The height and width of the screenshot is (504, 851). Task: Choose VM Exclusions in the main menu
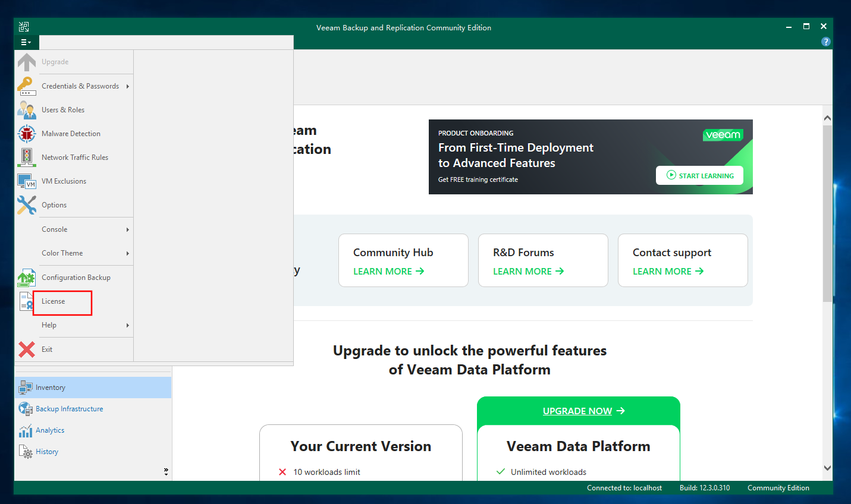[x=74, y=181]
